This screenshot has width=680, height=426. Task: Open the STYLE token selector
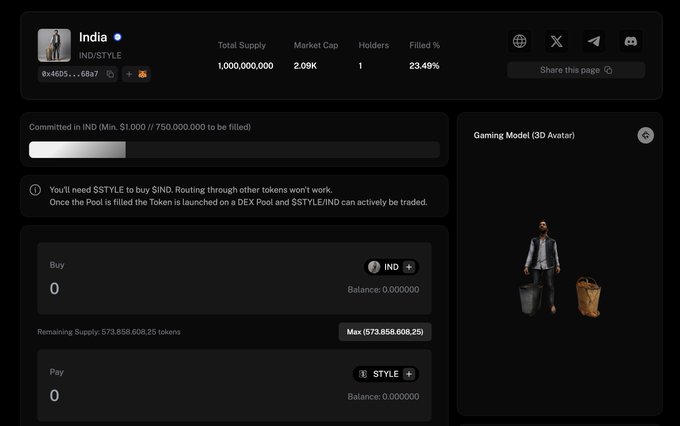[379, 374]
